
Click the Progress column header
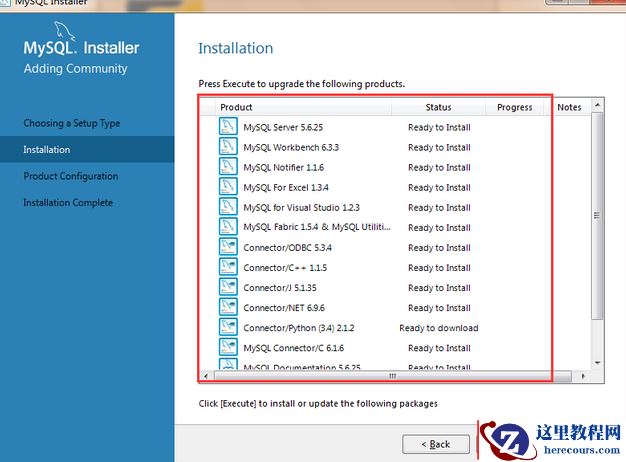pyautogui.click(x=515, y=107)
